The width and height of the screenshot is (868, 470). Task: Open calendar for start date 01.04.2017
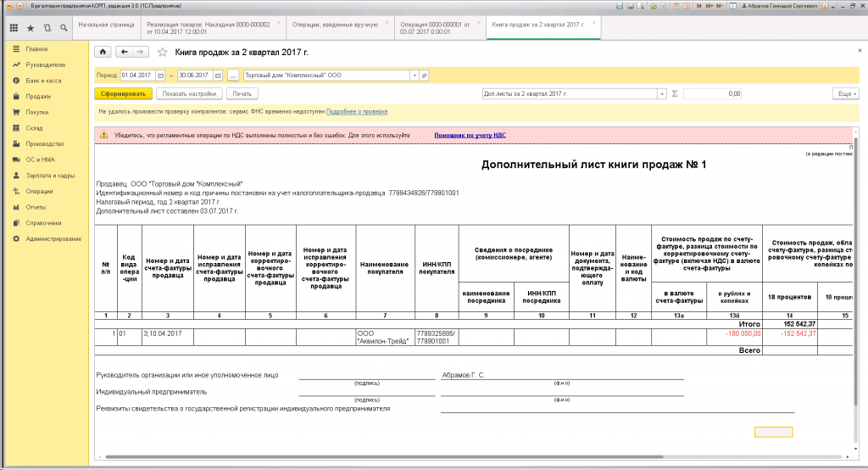pyautogui.click(x=160, y=76)
